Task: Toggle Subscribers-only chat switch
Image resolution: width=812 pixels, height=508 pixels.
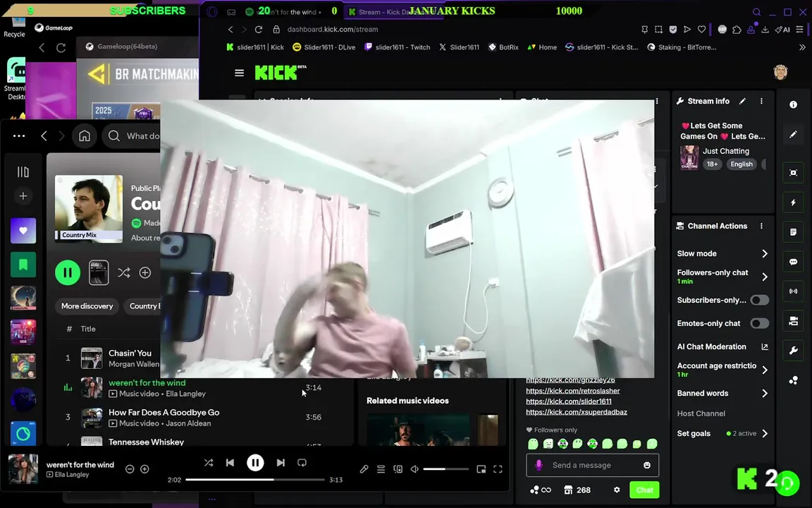Action: pos(759,300)
